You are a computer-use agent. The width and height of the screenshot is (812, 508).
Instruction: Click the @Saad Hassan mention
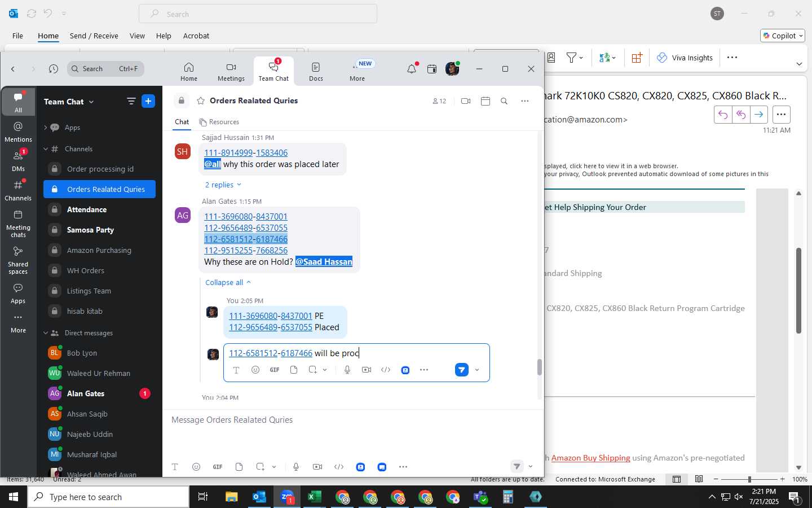point(324,262)
